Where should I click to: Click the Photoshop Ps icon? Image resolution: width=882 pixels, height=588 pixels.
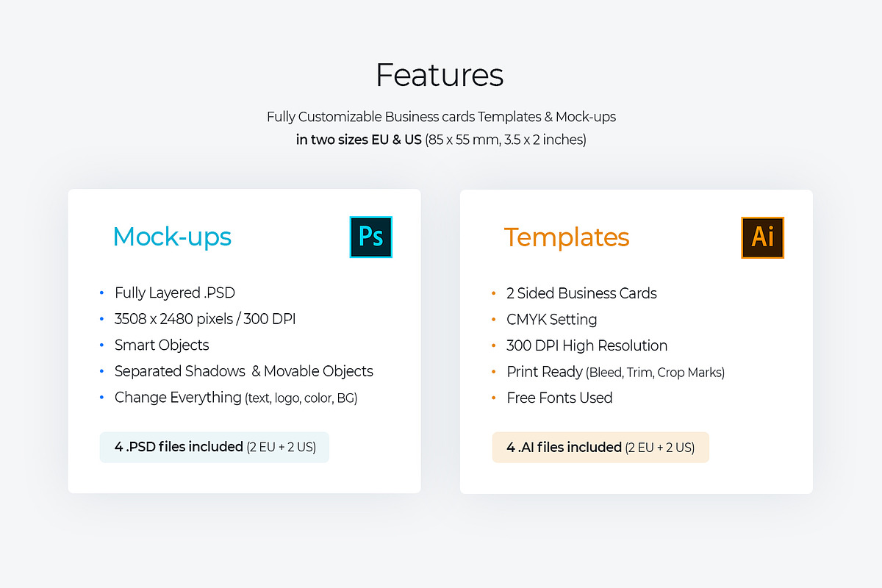(x=371, y=237)
